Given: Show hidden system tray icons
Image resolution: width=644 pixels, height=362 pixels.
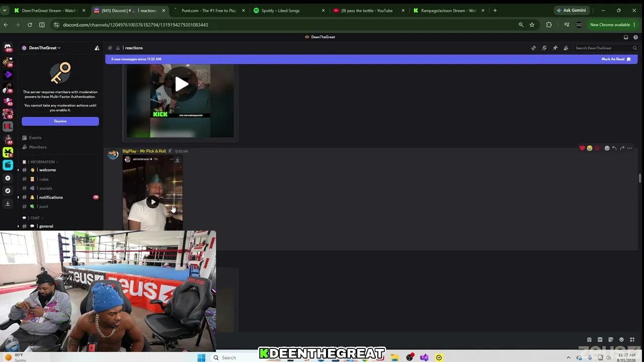Looking at the screenshot, I should coord(569,358).
